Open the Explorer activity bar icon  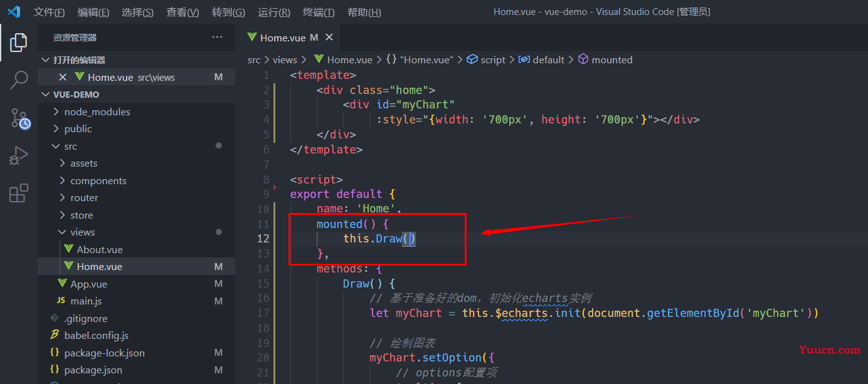coord(19,43)
